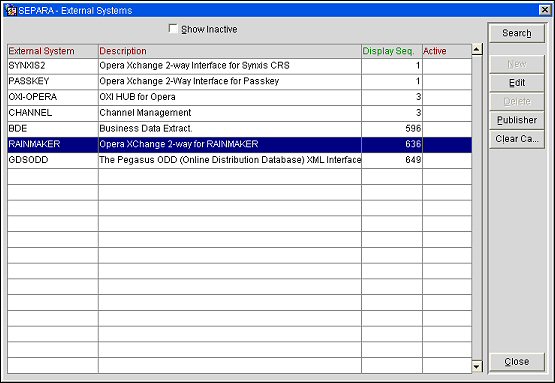The height and width of the screenshot is (383, 555).
Task: Select the SYNXIS2 external system row
Action: pyautogui.click(x=239, y=66)
